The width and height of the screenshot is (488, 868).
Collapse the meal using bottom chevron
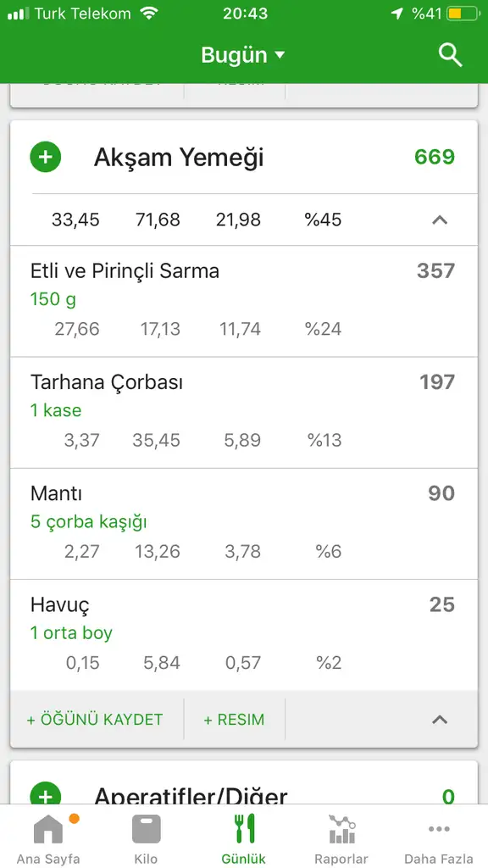tap(440, 720)
